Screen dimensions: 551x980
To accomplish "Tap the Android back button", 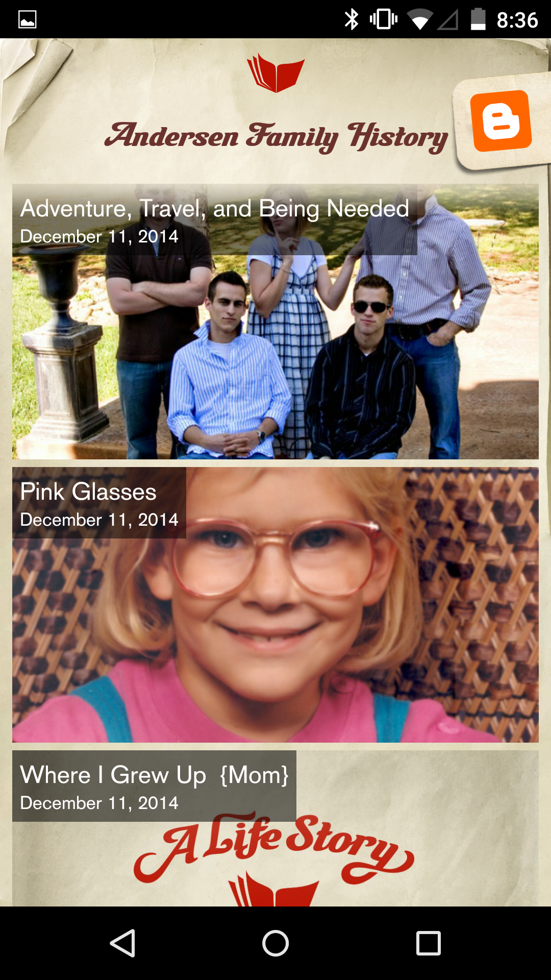I will pos(123,943).
